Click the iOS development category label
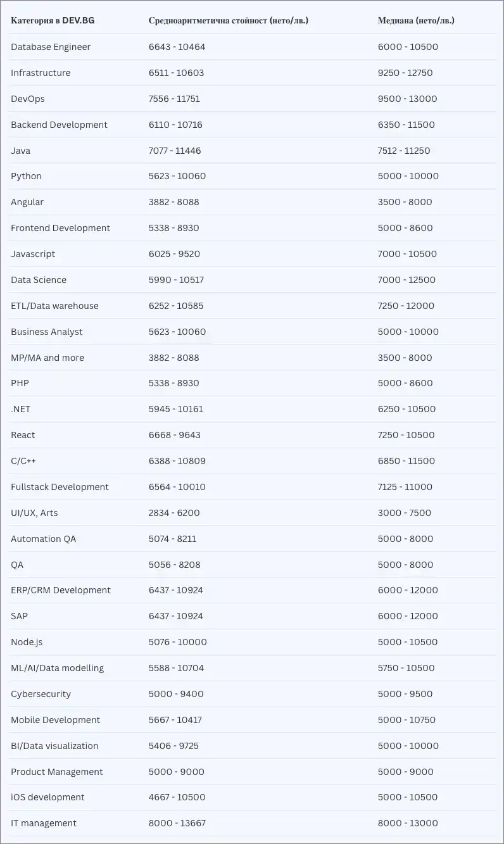This screenshot has height=844, width=504. tap(47, 797)
